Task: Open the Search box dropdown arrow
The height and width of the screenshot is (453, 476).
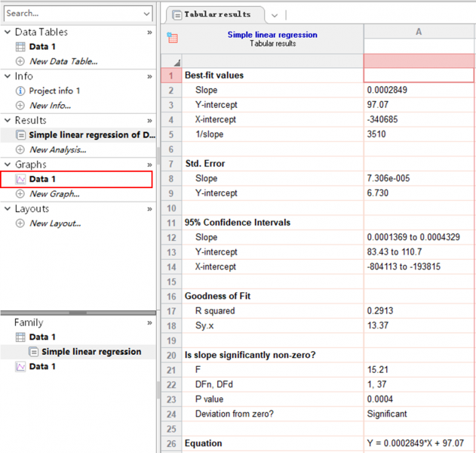Action: click(x=146, y=14)
